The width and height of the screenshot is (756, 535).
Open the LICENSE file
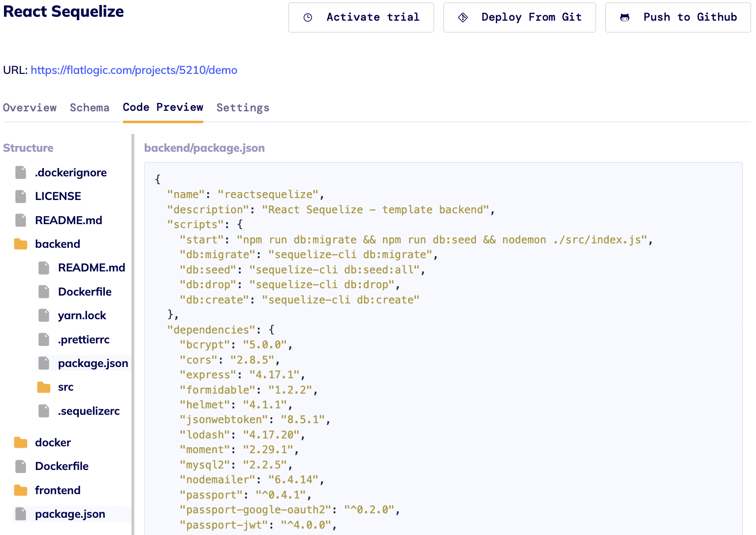[x=58, y=196]
